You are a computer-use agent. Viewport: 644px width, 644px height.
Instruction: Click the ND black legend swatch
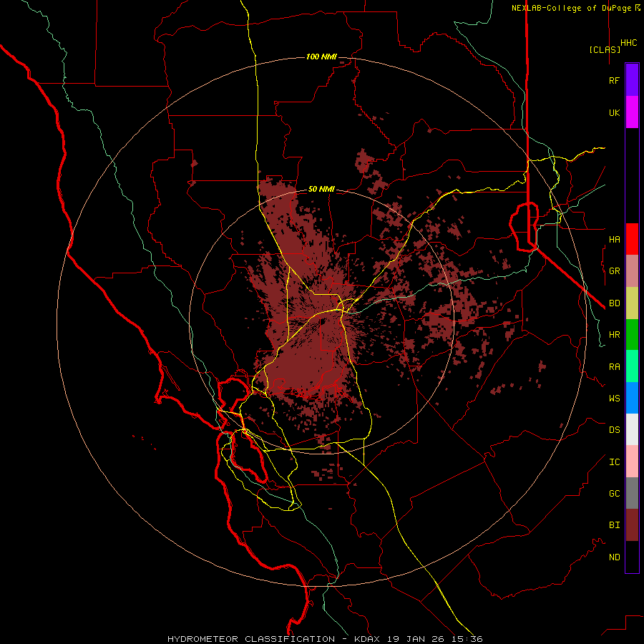632,557
